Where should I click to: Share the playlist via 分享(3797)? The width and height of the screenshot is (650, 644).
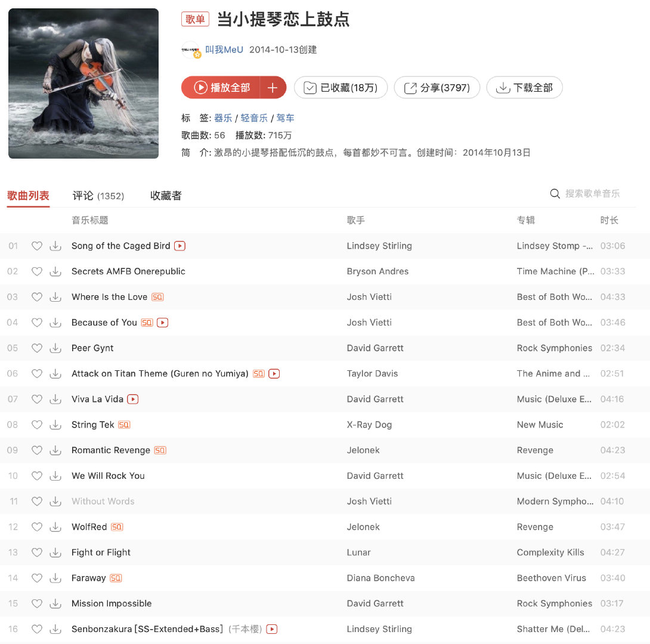pyautogui.click(x=437, y=88)
